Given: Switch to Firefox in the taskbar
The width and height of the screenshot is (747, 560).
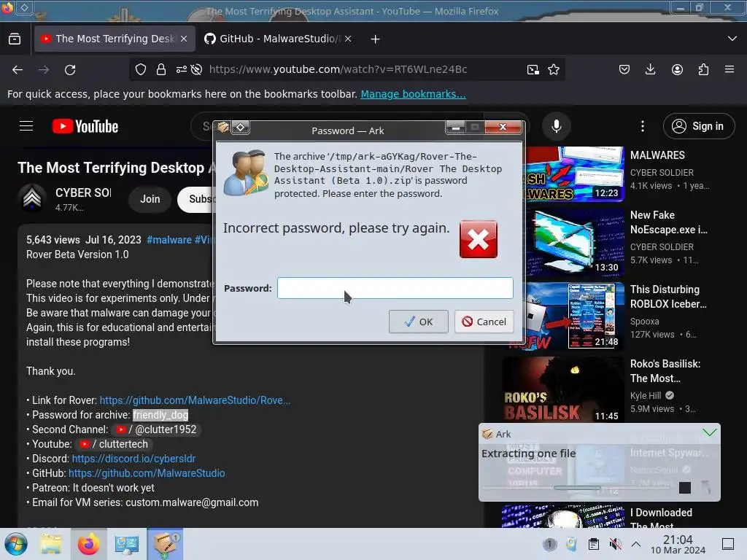Looking at the screenshot, I should tap(88, 544).
